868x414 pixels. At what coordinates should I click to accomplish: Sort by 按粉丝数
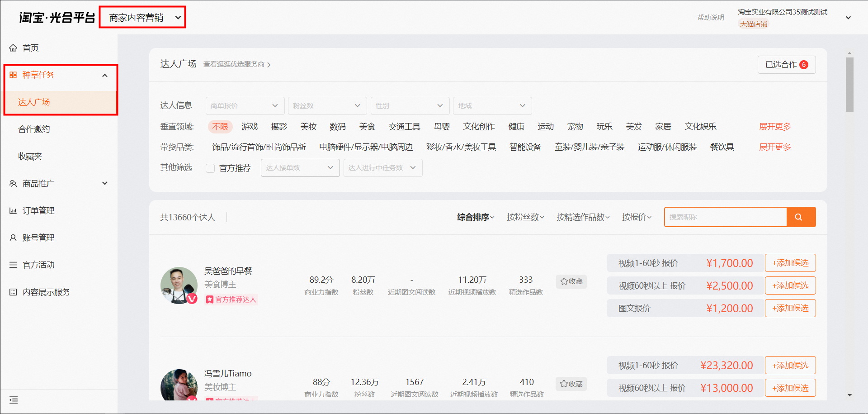pyautogui.click(x=525, y=218)
